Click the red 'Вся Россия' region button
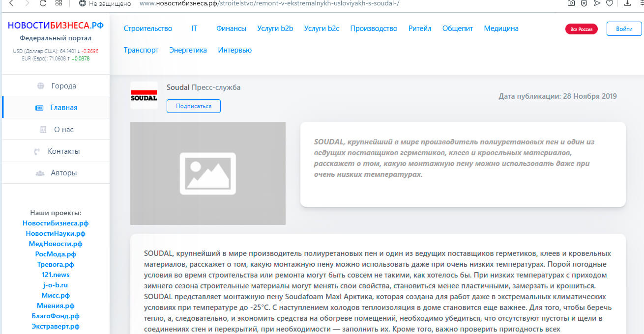This screenshot has height=334, width=644. (x=581, y=29)
